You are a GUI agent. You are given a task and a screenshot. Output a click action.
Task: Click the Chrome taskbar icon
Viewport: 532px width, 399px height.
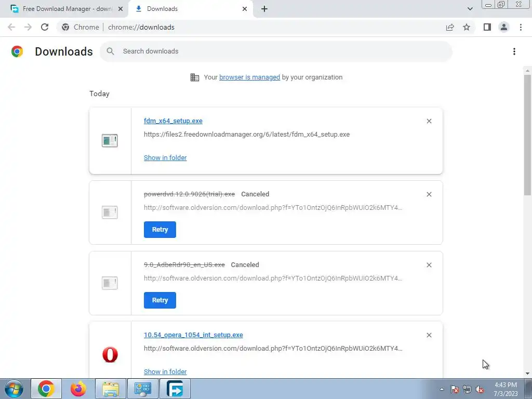point(46,389)
